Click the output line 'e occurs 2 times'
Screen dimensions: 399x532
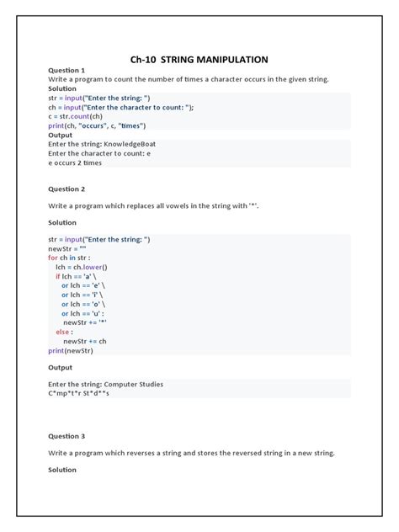point(75,162)
